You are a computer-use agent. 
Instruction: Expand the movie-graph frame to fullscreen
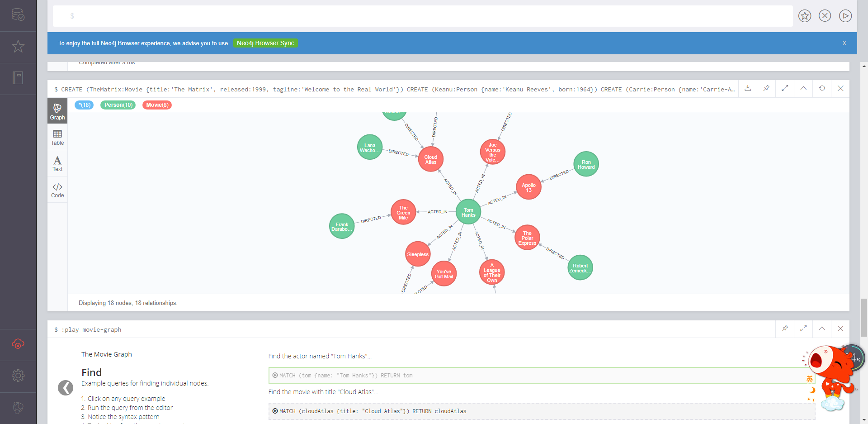pos(804,329)
